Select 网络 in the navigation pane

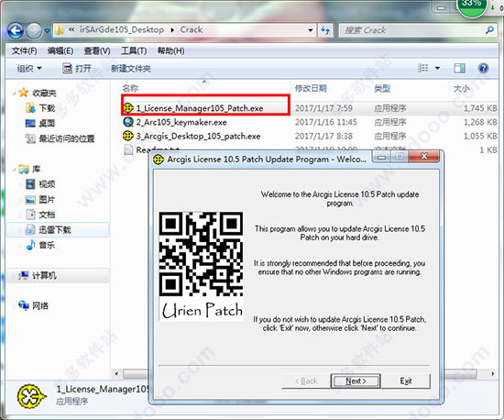pos(40,305)
